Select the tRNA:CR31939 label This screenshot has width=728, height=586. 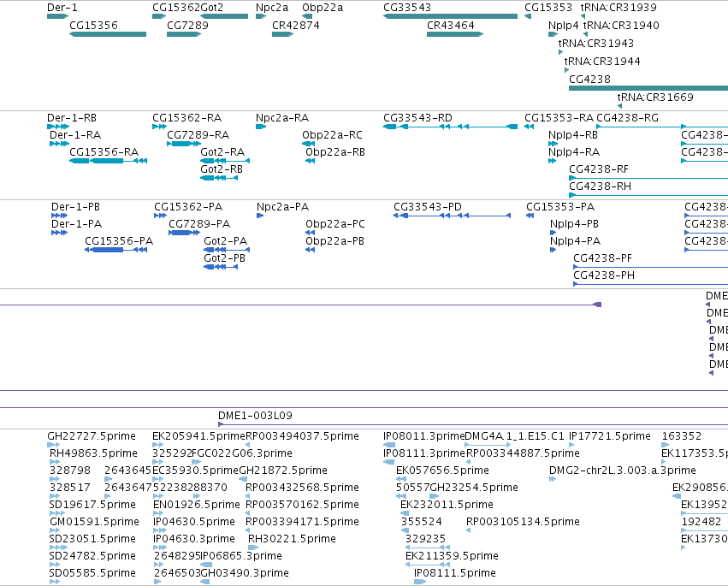[619, 8]
